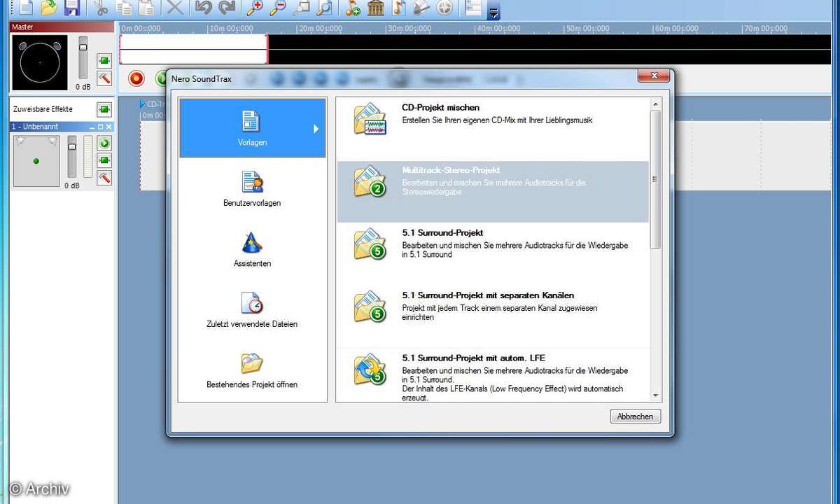The width and height of the screenshot is (840, 504).
Task: Zoom out using the minus magnifier icon
Action: (x=278, y=8)
